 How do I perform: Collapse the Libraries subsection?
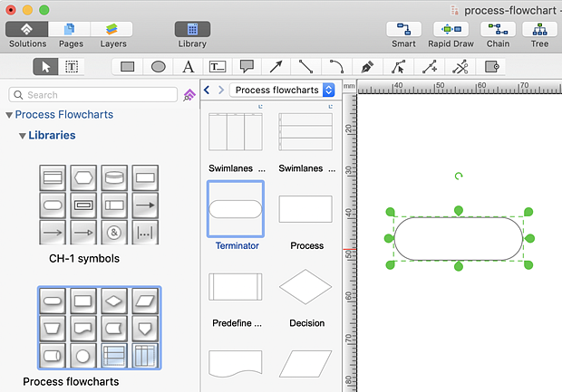(x=22, y=136)
